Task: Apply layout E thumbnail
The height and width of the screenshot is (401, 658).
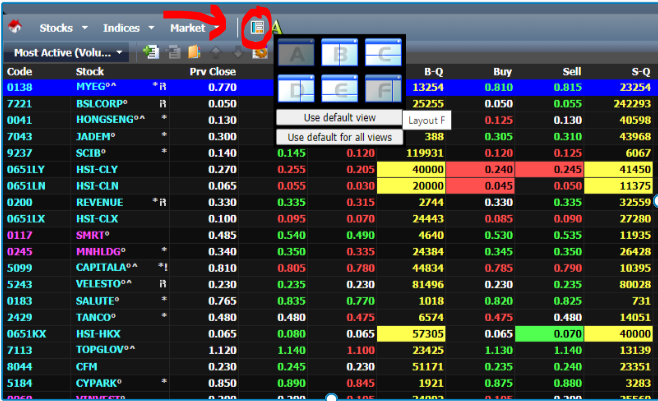Action: pyautogui.click(x=340, y=90)
